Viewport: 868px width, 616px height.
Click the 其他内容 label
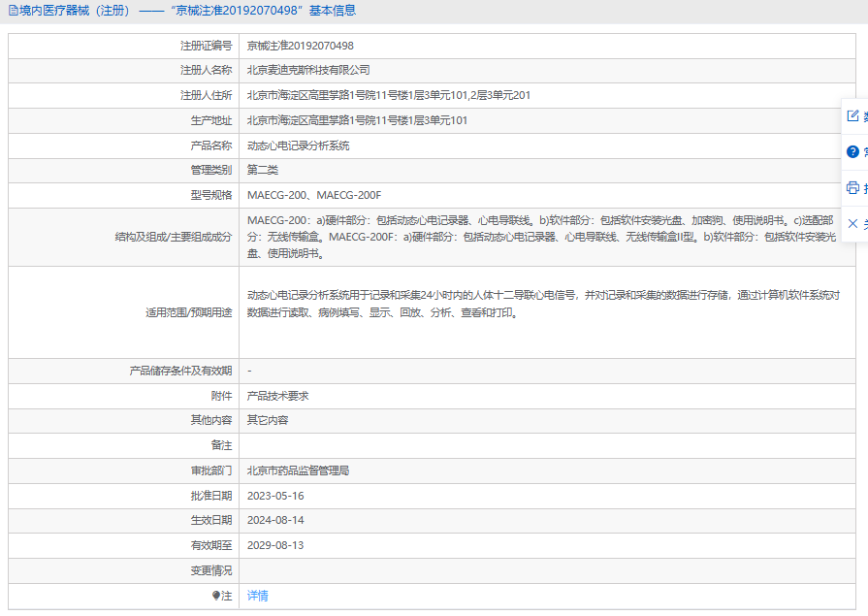(210, 420)
